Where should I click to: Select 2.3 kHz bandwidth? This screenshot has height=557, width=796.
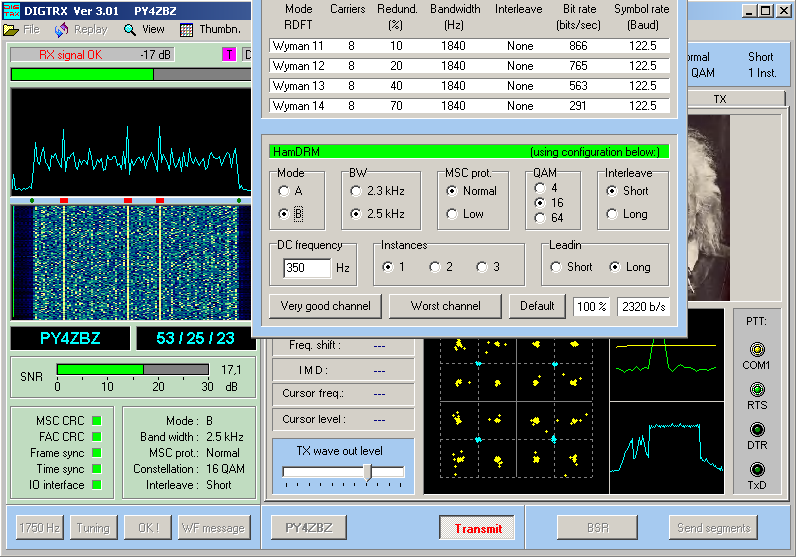[356, 190]
